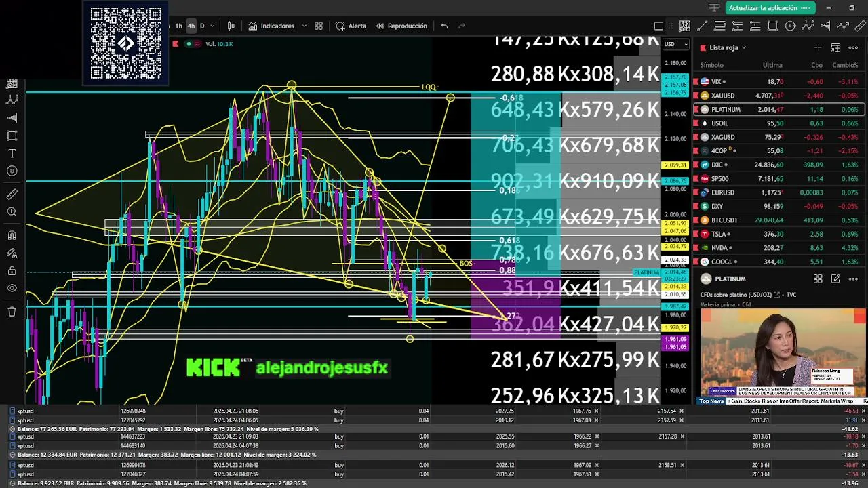This screenshot has width=868, height=488.
Task: Select NVDA in the watchlist
Action: click(778, 248)
